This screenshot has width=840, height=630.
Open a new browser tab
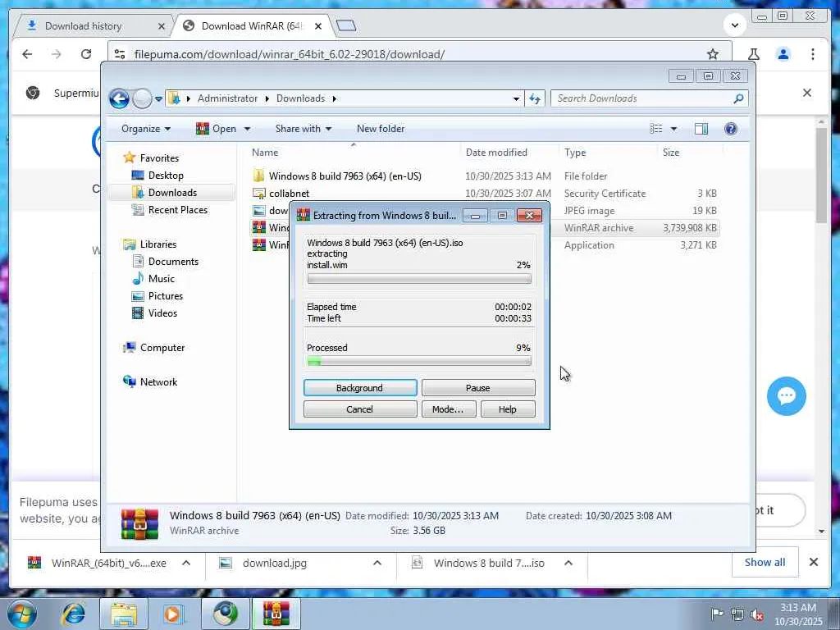point(346,25)
